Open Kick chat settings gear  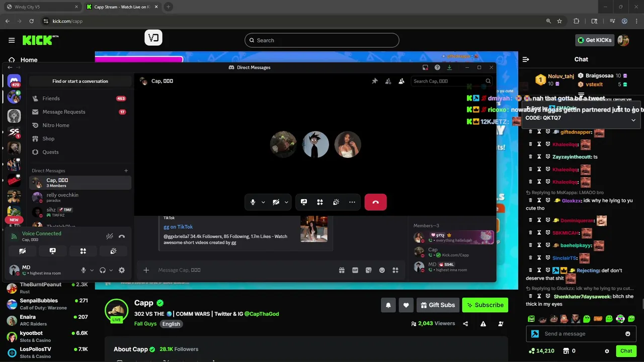tap(607, 351)
